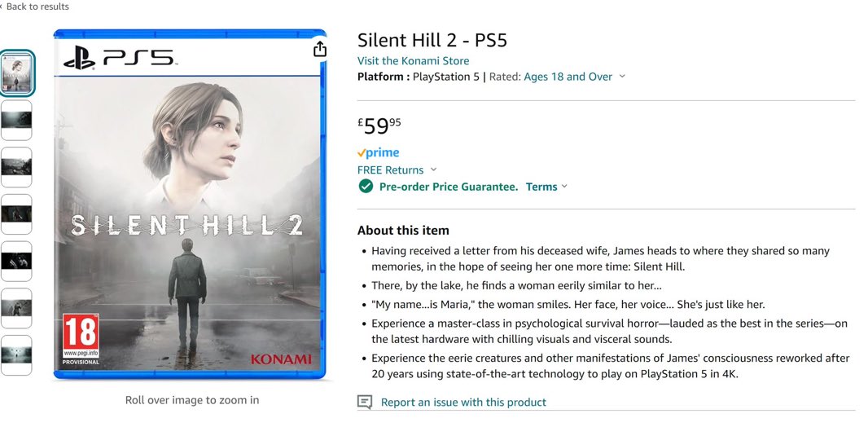Click the green Pre-order guarantee checkmark icon
The height and width of the screenshot is (427, 868).
coord(366,187)
